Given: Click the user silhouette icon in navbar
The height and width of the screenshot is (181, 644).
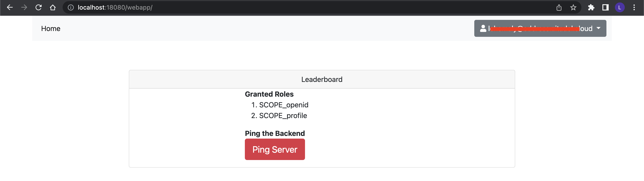Looking at the screenshot, I should [x=483, y=29].
